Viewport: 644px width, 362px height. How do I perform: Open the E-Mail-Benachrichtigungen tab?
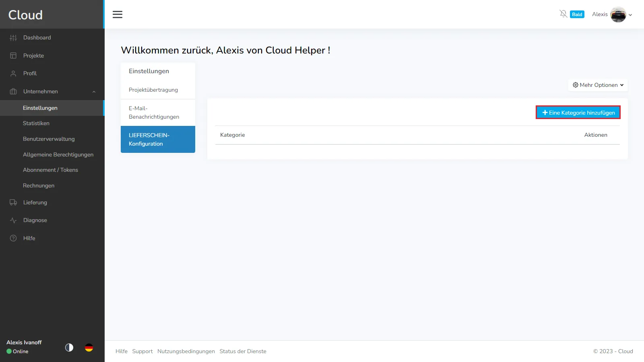(x=154, y=113)
